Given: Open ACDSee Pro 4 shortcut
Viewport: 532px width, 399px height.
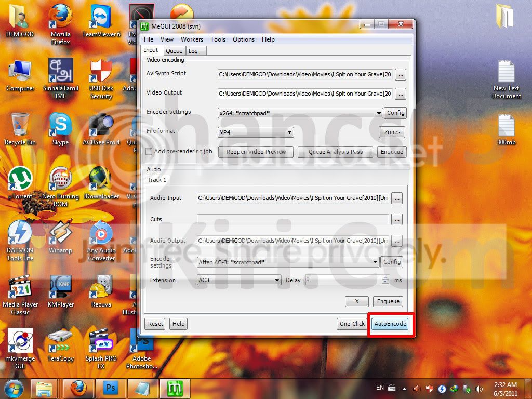Looking at the screenshot, I should click(x=101, y=129).
